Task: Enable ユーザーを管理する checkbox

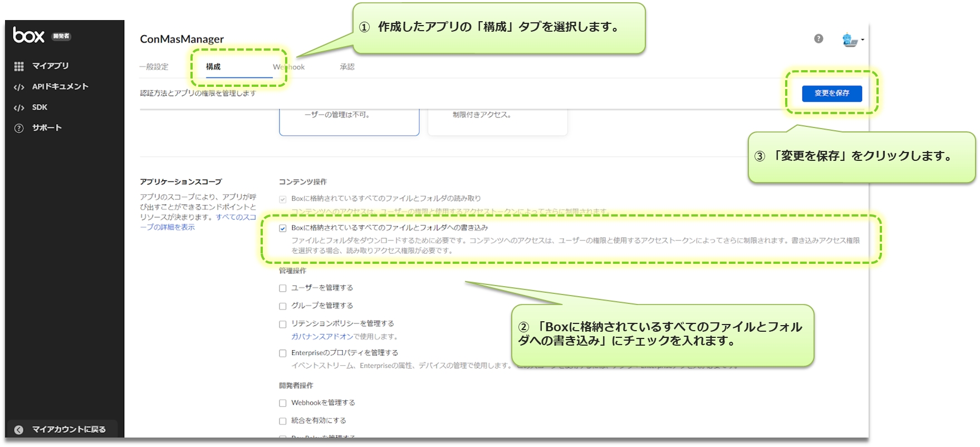Action: pyautogui.click(x=283, y=288)
